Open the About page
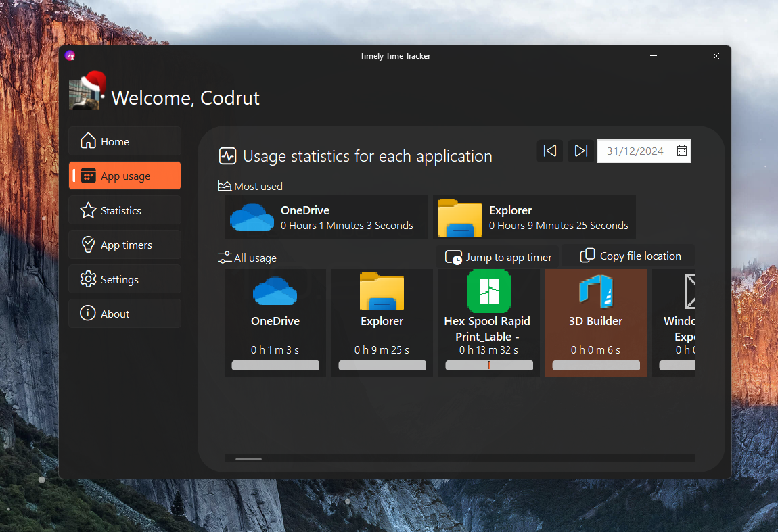The image size is (778, 532). (124, 314)
